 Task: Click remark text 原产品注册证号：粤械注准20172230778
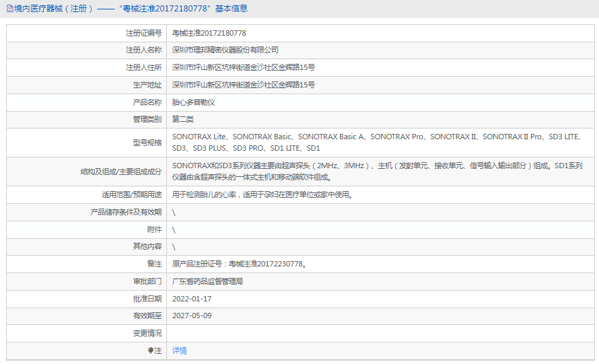[239, 264]
